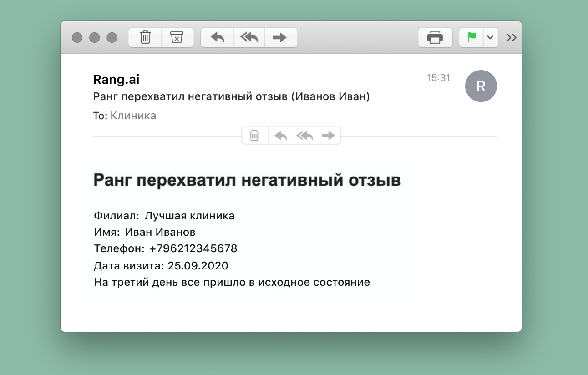Click the inline trash icon under header

[x=254, y=136]
